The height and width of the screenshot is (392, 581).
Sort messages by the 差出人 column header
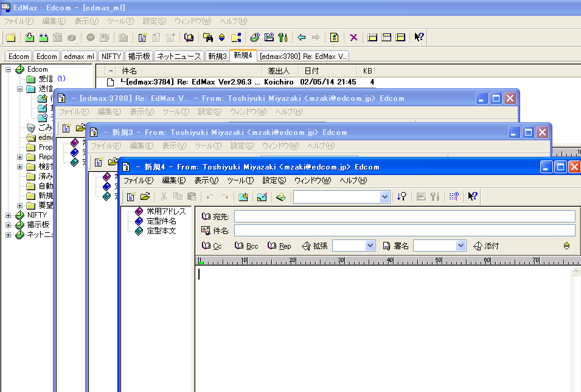point(279,70)
